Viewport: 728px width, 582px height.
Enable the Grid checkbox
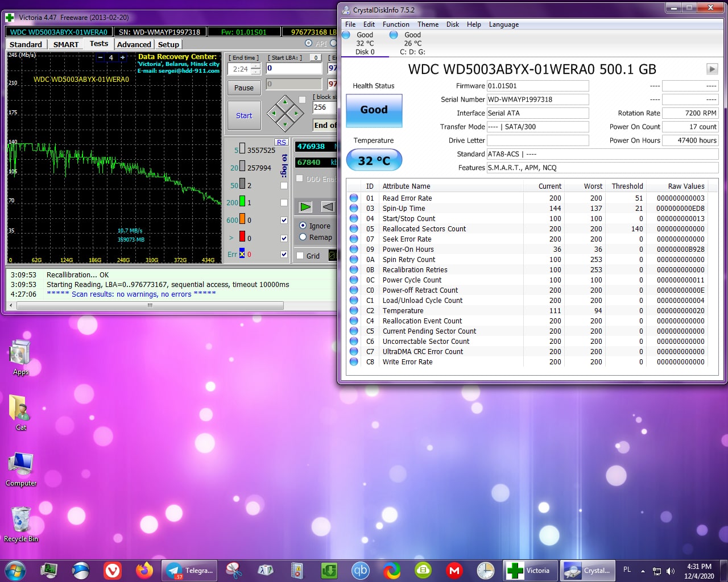(x=300, y=256)
